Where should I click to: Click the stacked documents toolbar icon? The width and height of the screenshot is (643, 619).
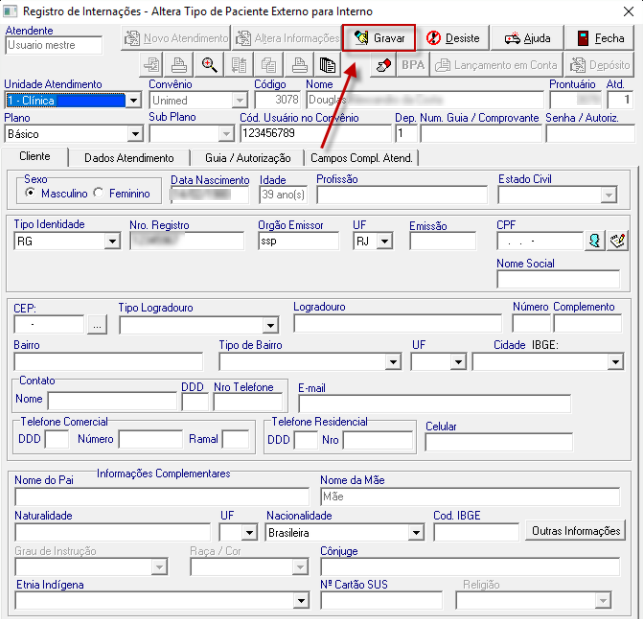tap(328, 65)
